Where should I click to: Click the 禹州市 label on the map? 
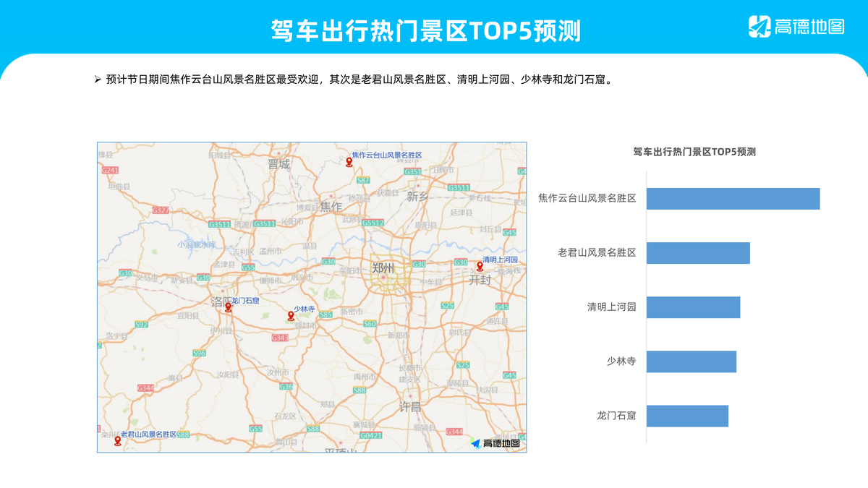pos(364,377)
